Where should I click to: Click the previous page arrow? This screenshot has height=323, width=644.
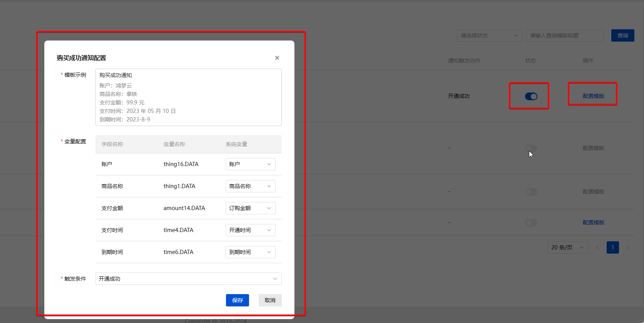coord(597,247)
